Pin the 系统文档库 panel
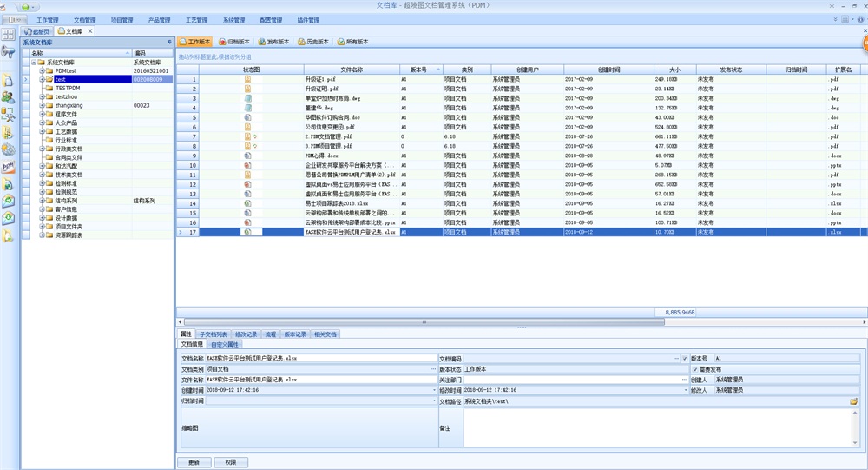 pyautogui.click(x=169, y=42)
